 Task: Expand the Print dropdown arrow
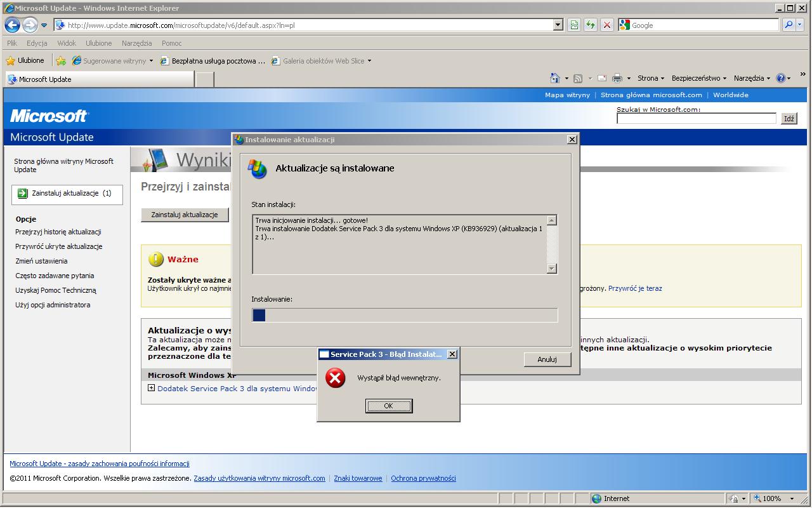(x=629, y=79)
